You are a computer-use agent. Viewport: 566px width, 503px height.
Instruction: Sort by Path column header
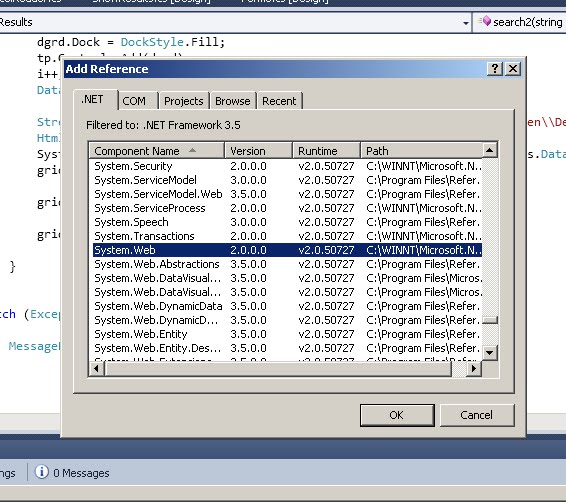(421, 151)
